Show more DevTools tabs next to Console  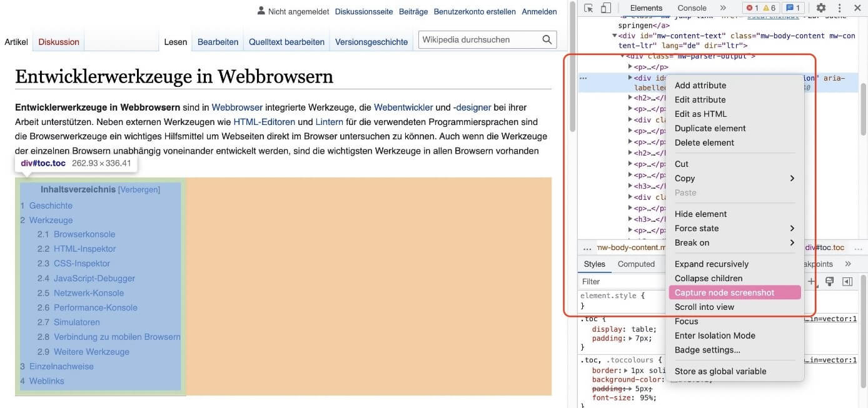723,8
